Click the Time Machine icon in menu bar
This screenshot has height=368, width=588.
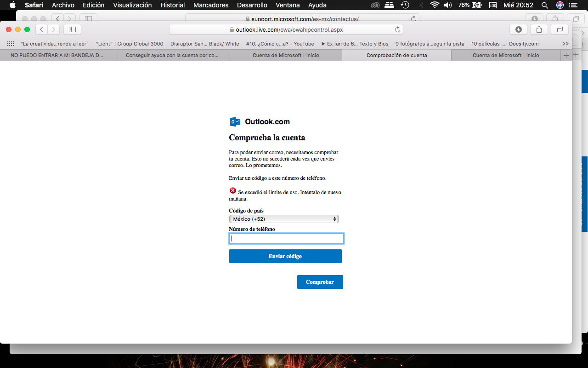(x=405, y=5)
